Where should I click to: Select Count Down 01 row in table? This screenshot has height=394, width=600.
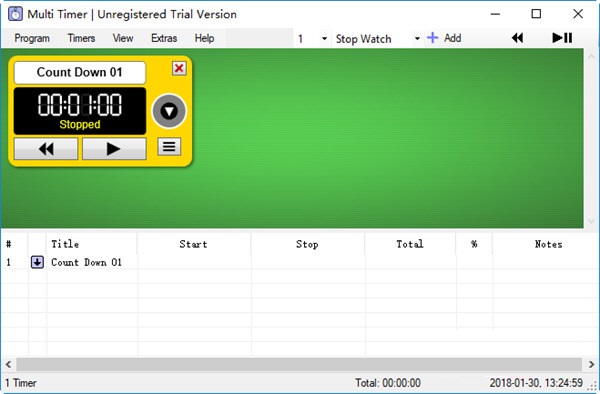(x=300, y=262)
